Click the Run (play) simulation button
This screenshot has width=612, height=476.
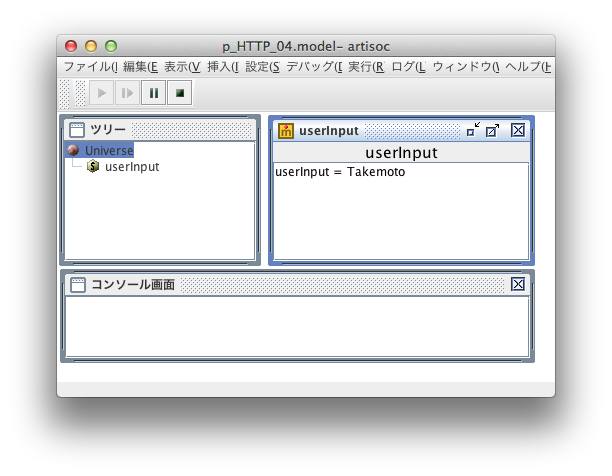pos(101,94)
